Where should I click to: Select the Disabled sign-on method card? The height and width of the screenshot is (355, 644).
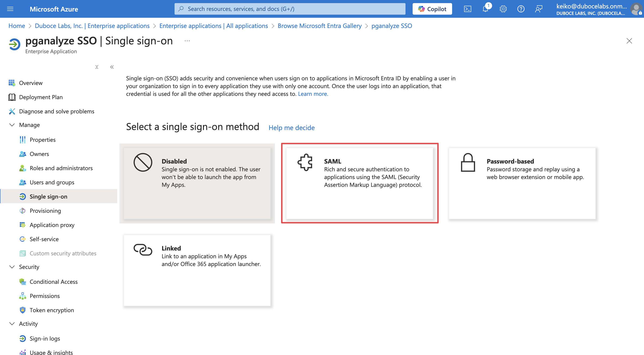[197, 183]
